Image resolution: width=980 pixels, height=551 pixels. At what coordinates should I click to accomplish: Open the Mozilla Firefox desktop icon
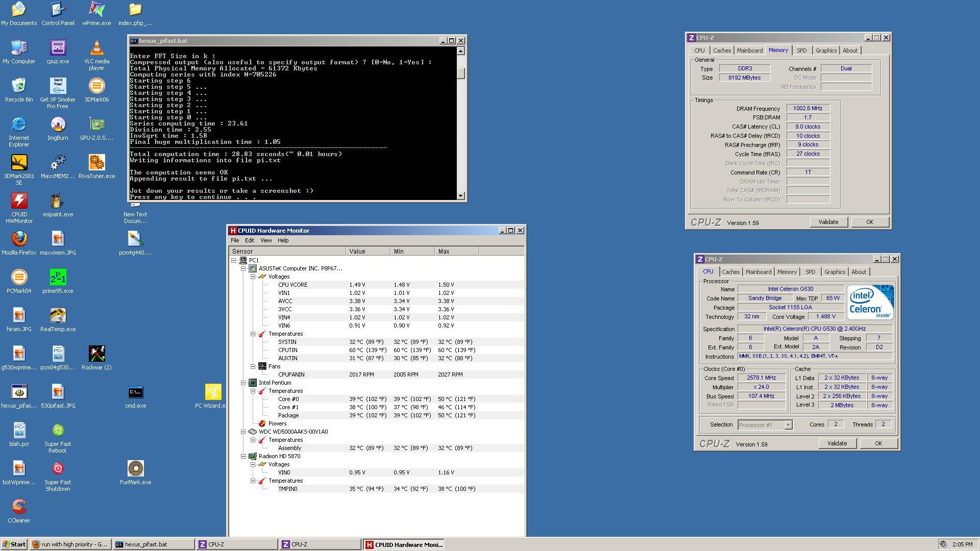(x=19, y=243)
